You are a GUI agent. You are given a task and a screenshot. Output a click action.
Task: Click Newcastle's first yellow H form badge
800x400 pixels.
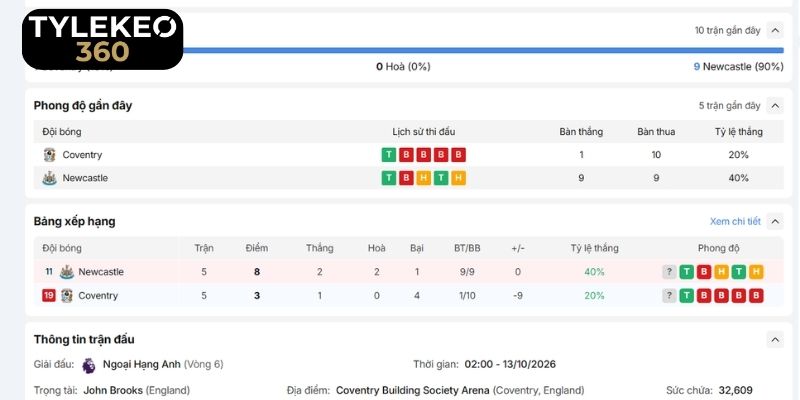(x=423, y=178)
